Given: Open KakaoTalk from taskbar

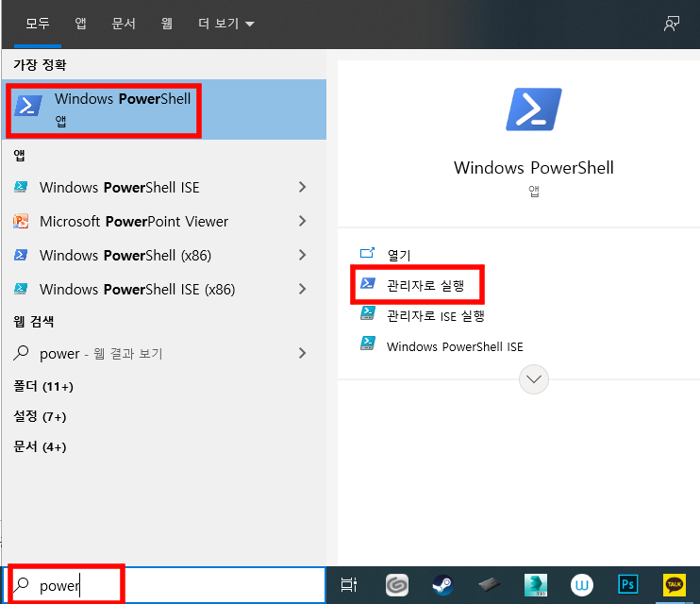Looking at the screenshot, I should pos(675,585).
